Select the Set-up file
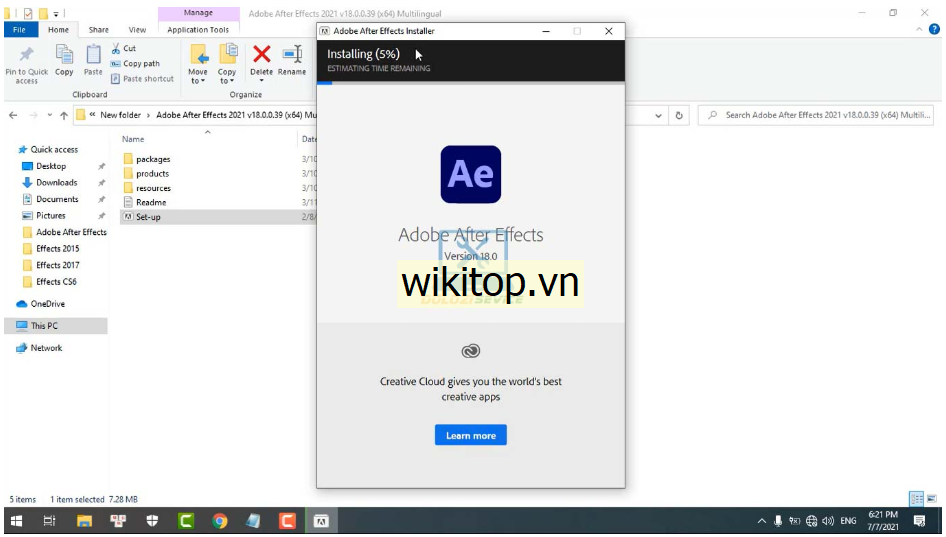 pos(148,217)
